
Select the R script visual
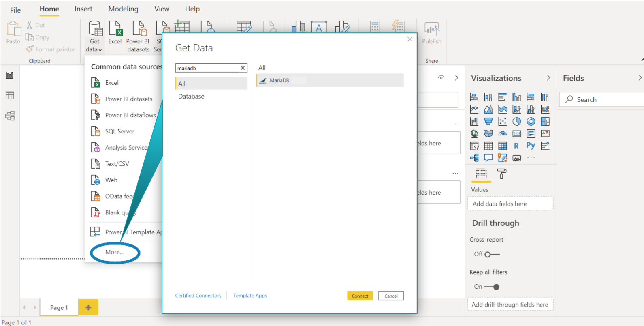click(516, 146)
